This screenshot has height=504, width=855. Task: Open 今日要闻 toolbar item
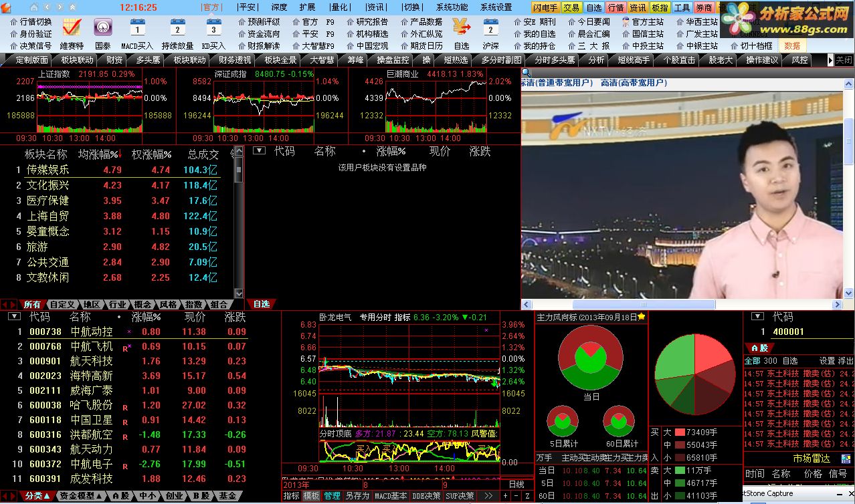point(589,21)
